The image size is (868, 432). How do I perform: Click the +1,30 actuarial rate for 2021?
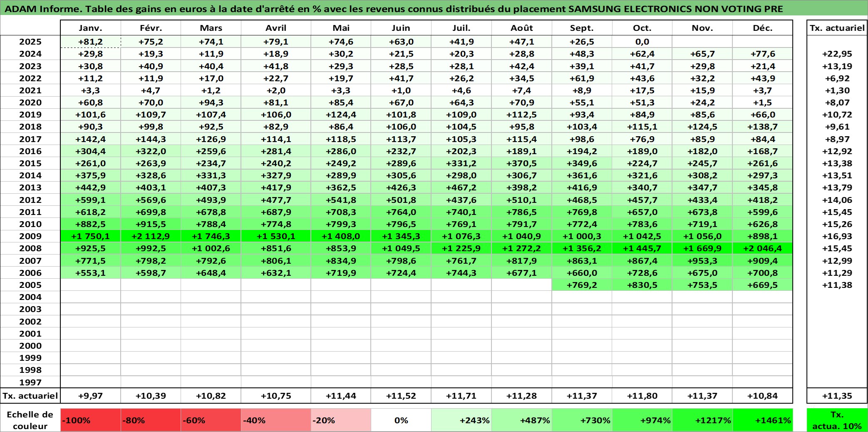pyautogui.click(x=837, y=90)
